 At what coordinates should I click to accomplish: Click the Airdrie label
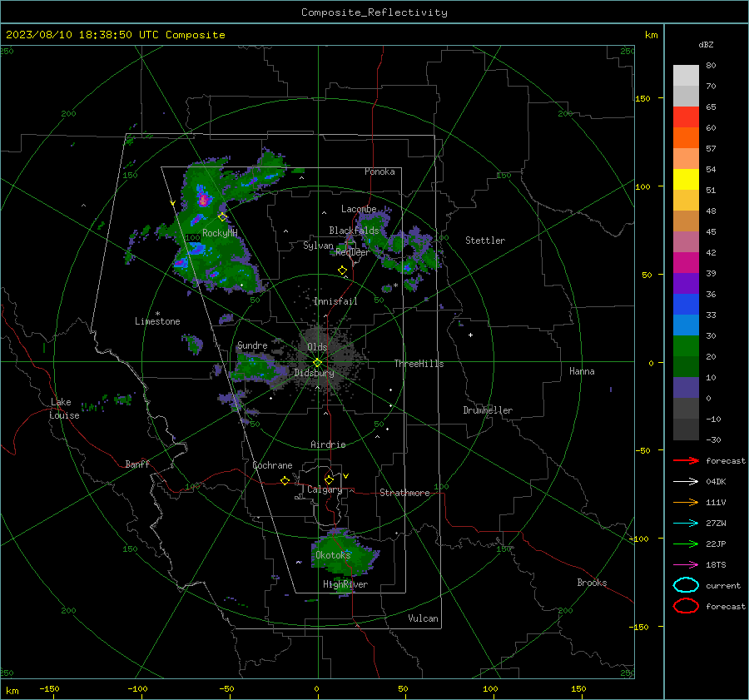328,444
